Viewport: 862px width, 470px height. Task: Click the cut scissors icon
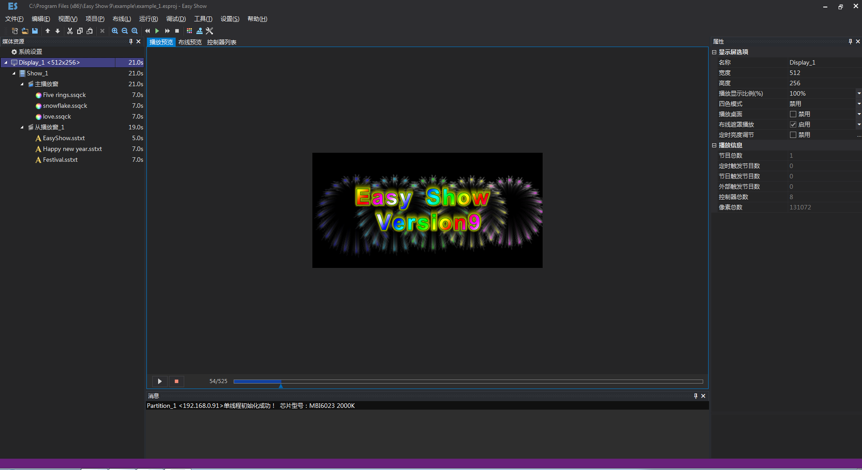[x=70, y=31]
